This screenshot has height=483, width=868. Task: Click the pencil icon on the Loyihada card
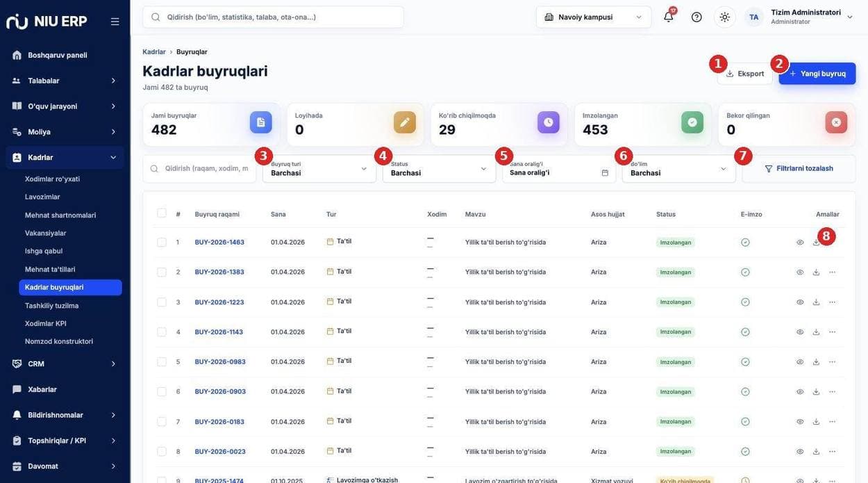pyautogui.click(x=405, y=122)
